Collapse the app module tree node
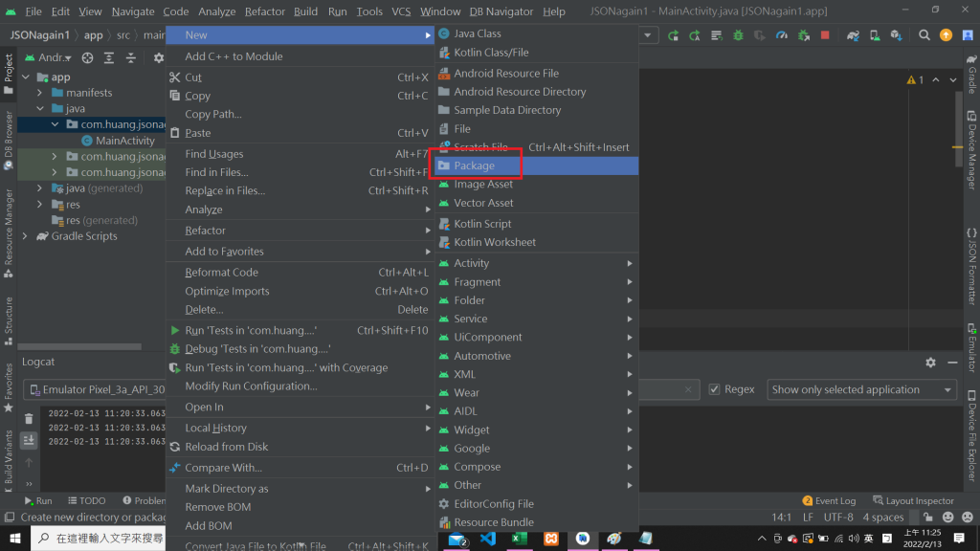980x551 pixels. tap(26, 77)
